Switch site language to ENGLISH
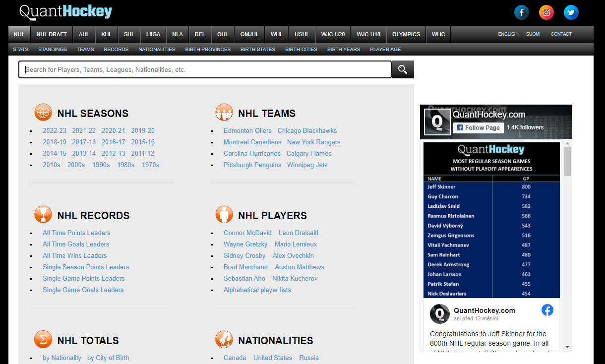This screenshot has height=364, width=605. tap(508, 34)
